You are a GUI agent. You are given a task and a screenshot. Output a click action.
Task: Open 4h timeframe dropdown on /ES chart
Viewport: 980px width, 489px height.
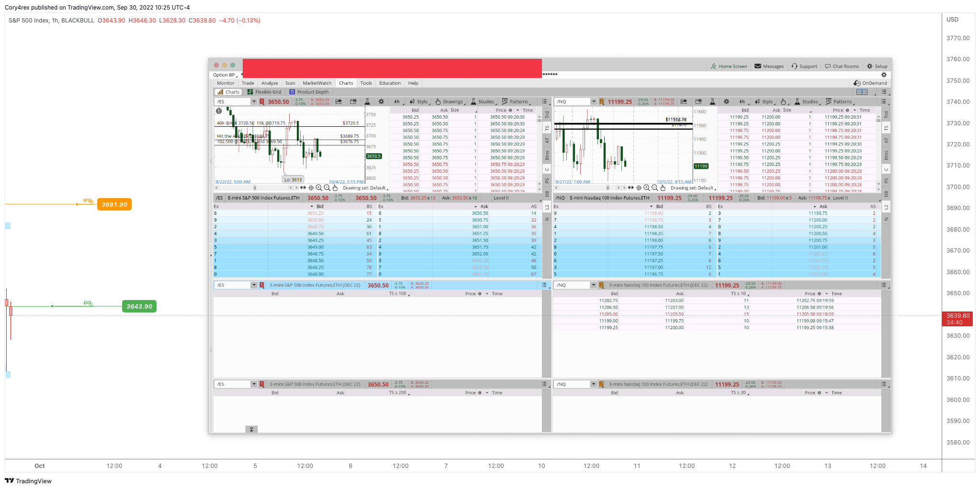(398, 101)
